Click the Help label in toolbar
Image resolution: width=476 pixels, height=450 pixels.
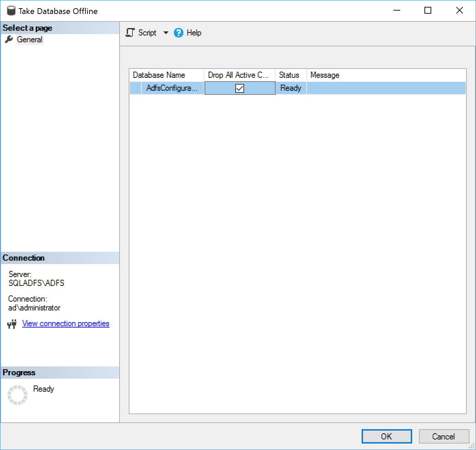coord(194,33)
